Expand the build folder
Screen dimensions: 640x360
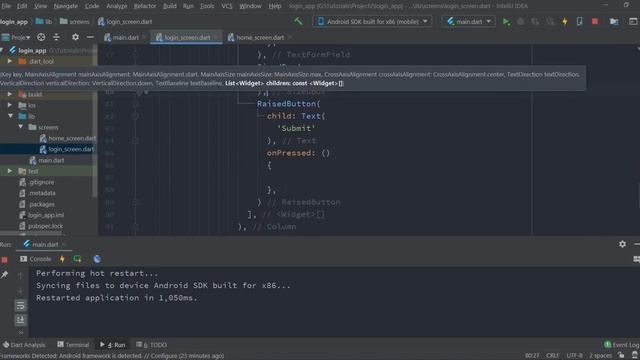coord(10,94)
